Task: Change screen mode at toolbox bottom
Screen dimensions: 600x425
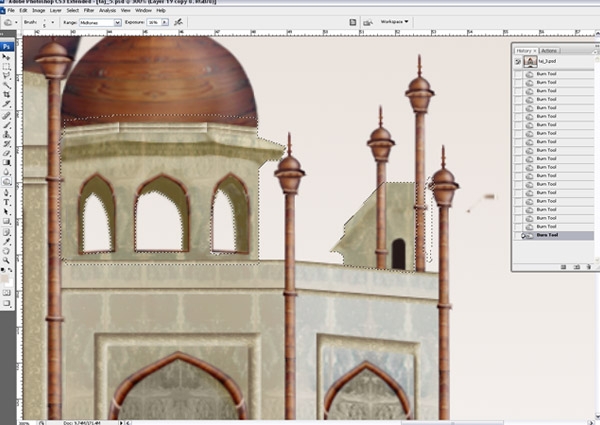Action: (6, 303)
